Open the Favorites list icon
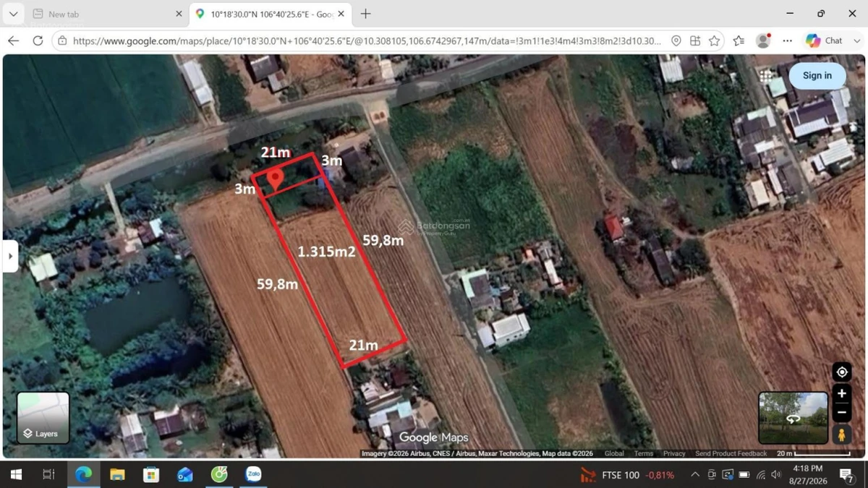Screen dimensions: 868x488 pyautogui.click(x=739, y=41)
